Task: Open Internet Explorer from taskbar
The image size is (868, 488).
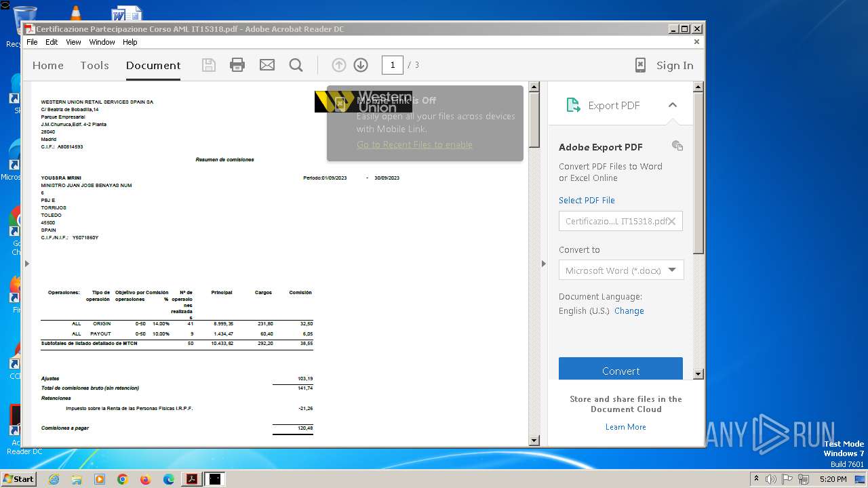Action: pos(54,479)
